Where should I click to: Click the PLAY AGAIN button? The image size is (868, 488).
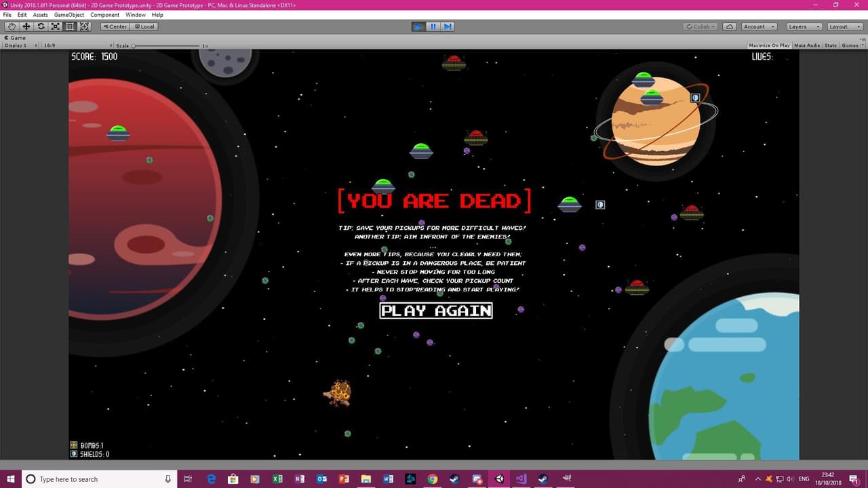pos(436,310)
